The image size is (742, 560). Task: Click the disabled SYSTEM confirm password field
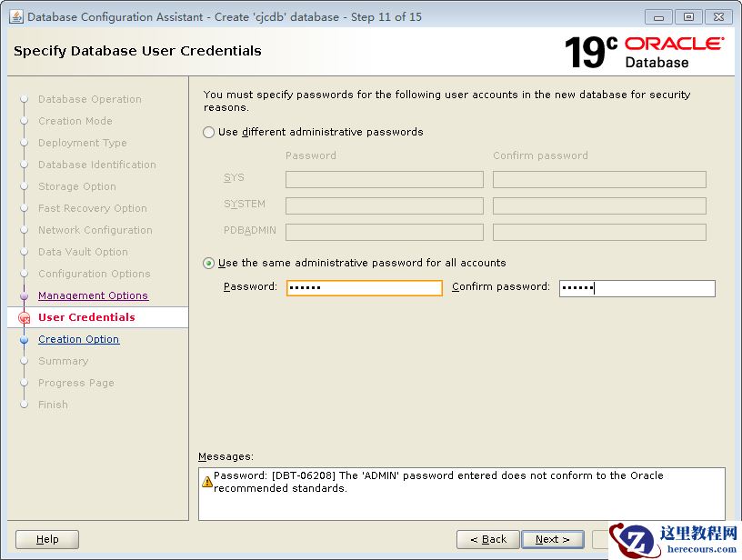(599, 205)
